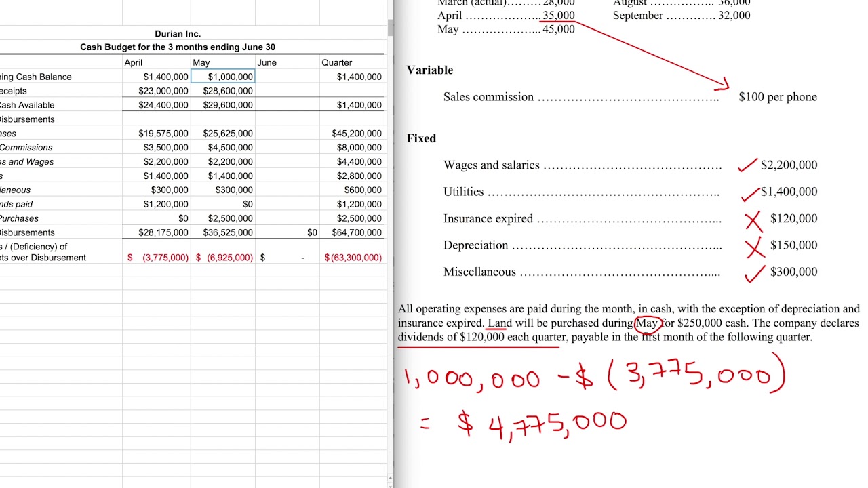Click the 'Insurance expired' document line
Screen dimensions: 868x488
point(583,218)
